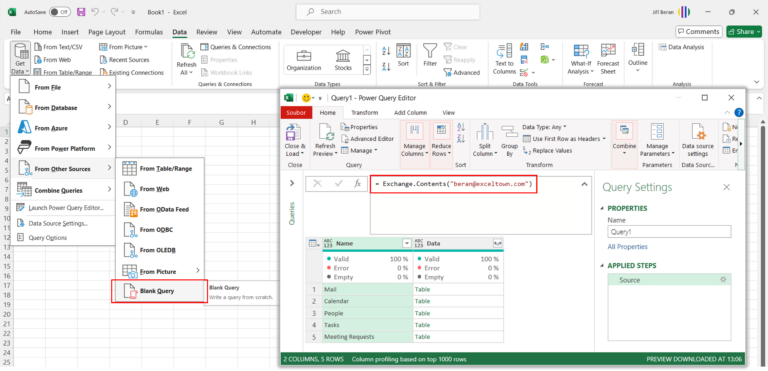The height and width of the screenshot is (371, 768).
Task: Click the Sort button in Excel ribbon
Action: tap(403, 55)
